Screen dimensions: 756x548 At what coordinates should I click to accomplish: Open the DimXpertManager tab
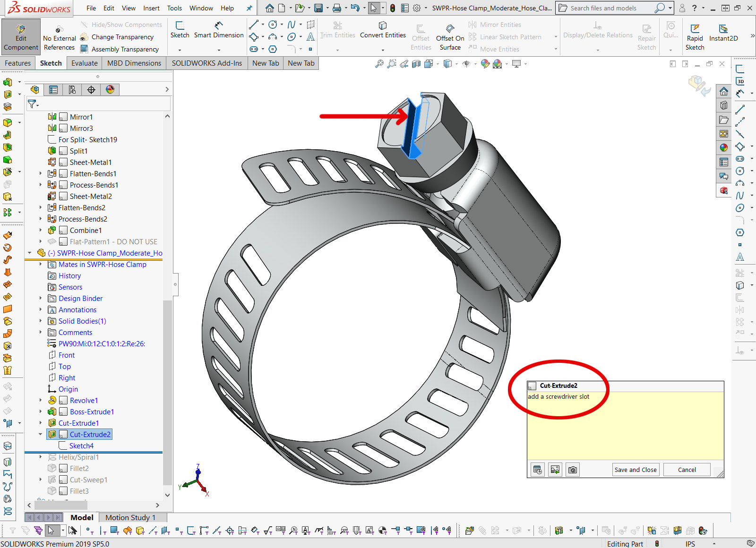[91, 89]
